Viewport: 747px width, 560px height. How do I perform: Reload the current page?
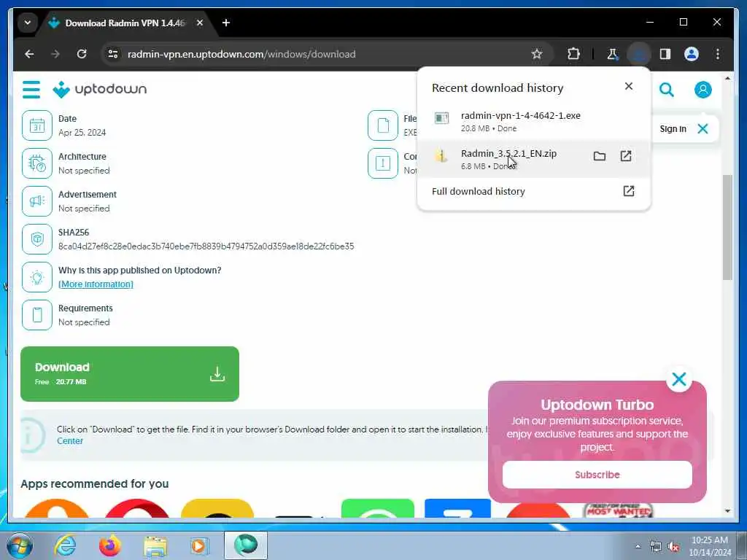point(82,54)
